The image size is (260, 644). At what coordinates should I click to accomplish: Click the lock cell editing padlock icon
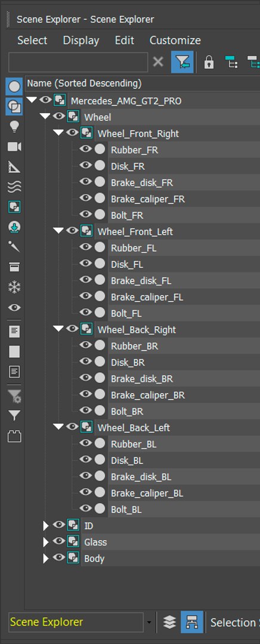click(x=209, y=63)
